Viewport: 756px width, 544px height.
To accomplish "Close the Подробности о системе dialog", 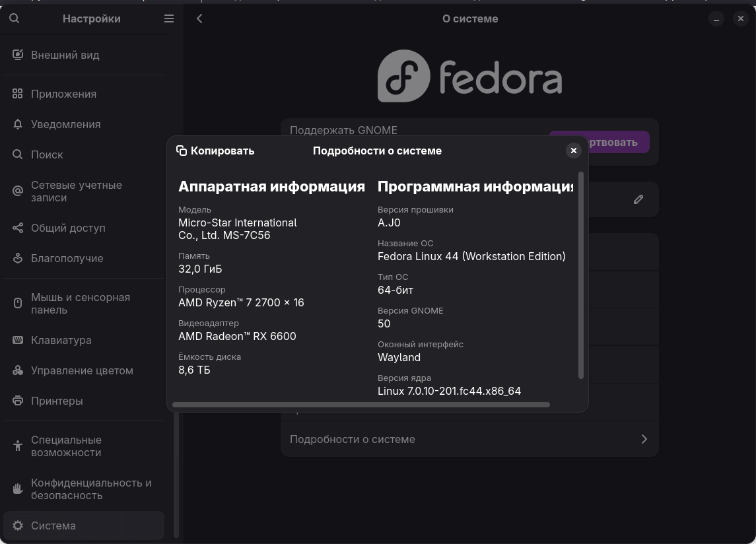I will tap(573, 151).
